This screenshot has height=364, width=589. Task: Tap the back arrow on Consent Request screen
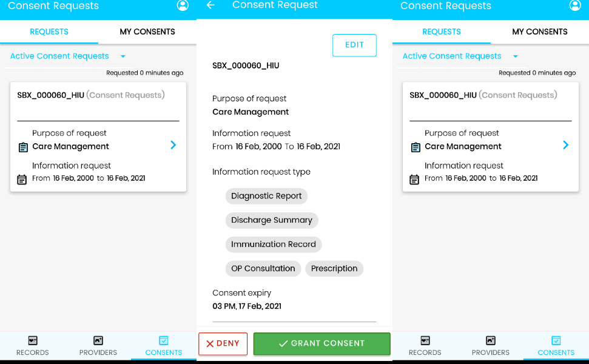(210, 5)
